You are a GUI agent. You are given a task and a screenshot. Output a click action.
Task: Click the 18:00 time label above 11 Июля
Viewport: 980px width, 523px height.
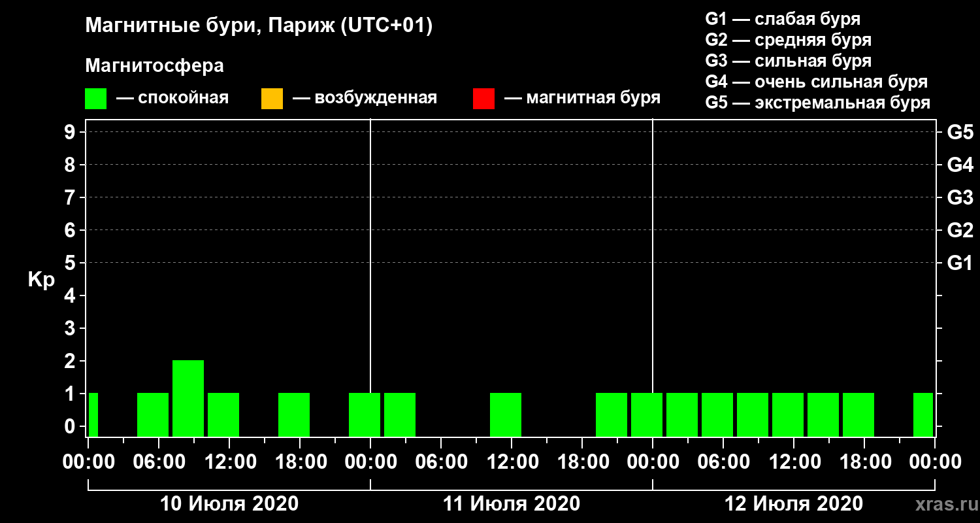pyautogui.click(x=582, y=462)
